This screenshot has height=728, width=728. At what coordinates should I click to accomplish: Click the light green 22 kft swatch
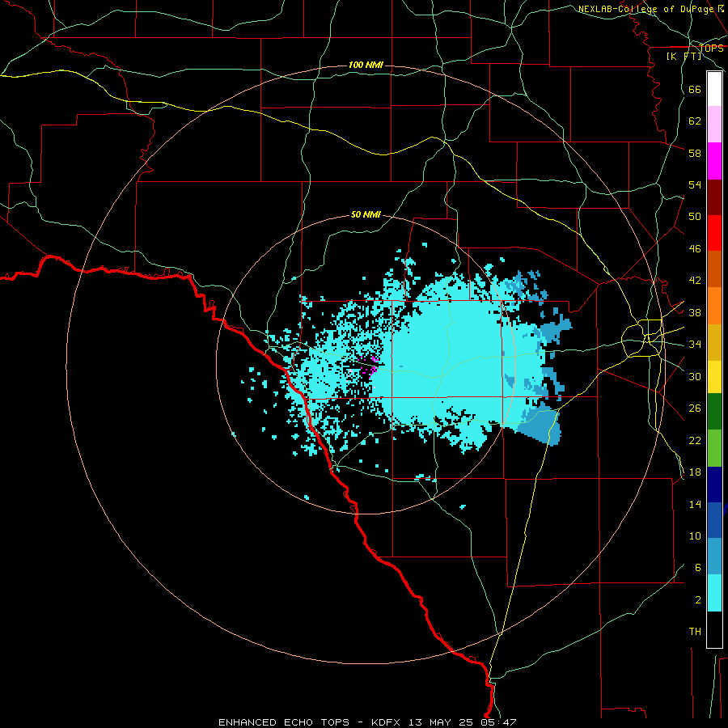pos(714,448)
